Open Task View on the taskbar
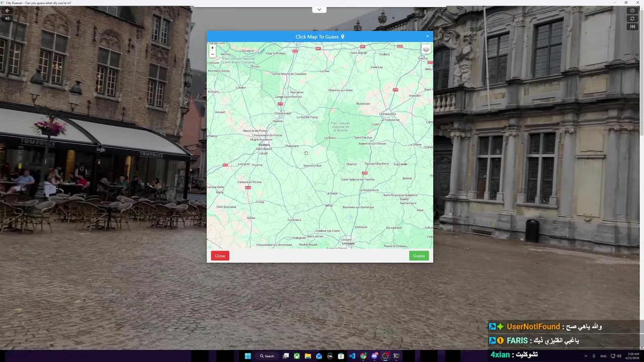644x362 pixels. coord(286,356)
